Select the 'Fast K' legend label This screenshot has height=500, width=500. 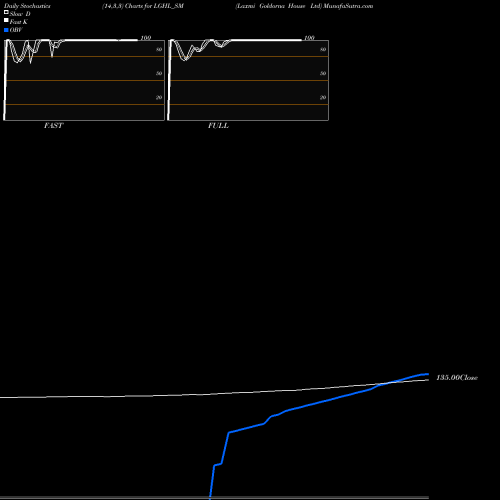tap(19, 22)
